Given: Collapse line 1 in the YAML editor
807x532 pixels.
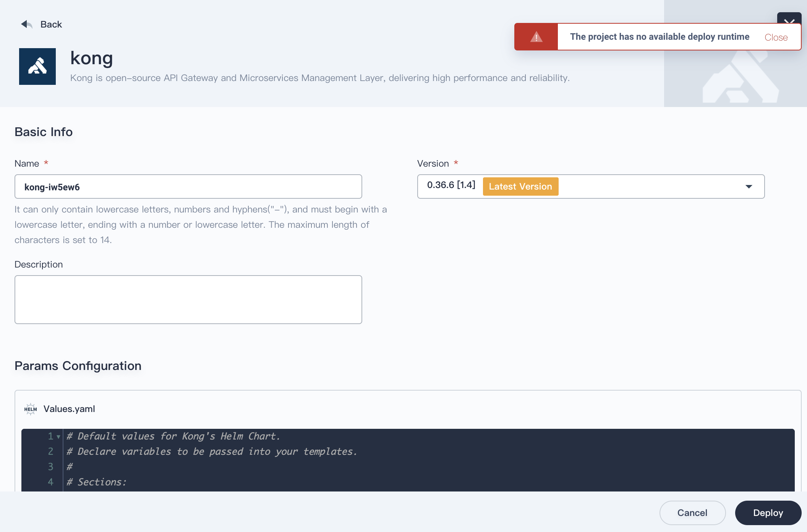Looking at the screenshot, I should point(58,436).
